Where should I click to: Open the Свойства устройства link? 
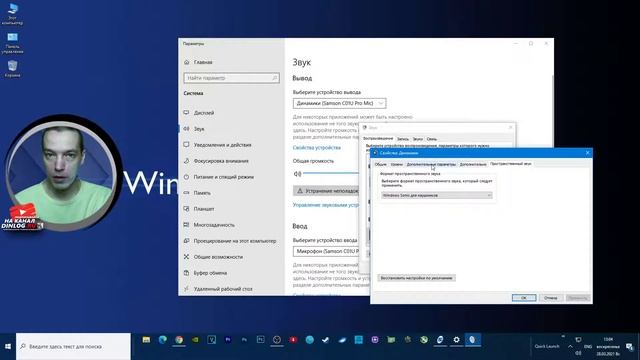pyautogui.click(x=317, y=147)
